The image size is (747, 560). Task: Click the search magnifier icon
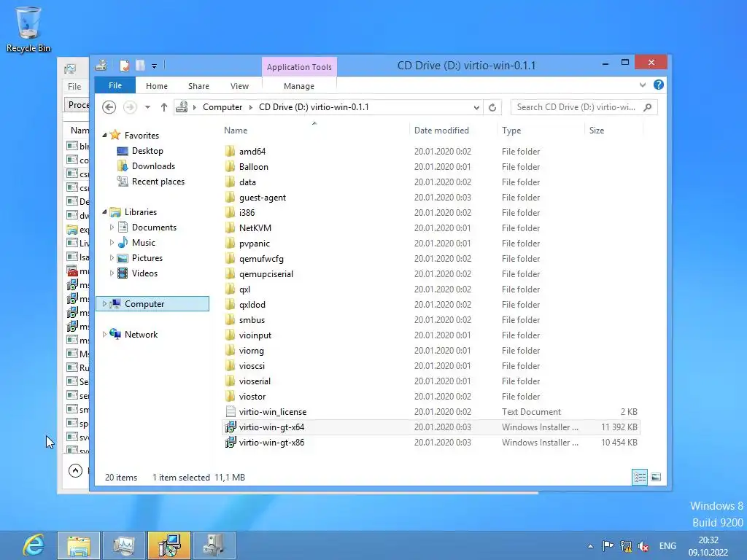(x=648, y=107)
